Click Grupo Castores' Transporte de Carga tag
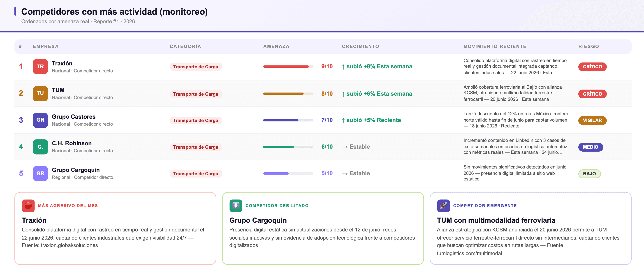Viewport: 644px width, 268px height. pos(195,120)
